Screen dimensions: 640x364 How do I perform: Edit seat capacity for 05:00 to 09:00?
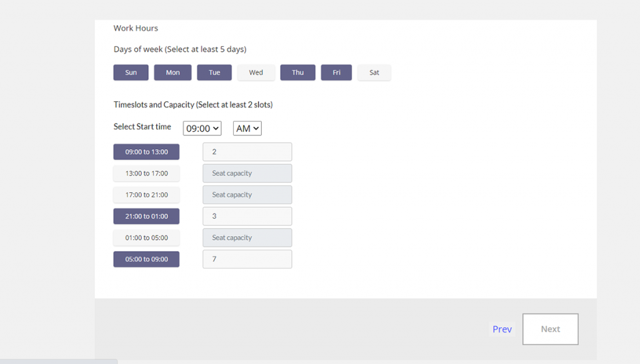point(247,259)
